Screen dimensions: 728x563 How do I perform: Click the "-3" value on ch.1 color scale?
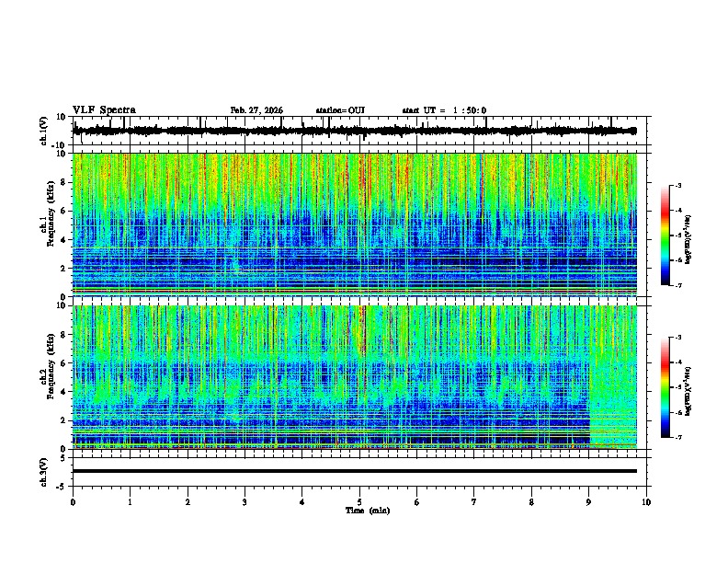tap(677, 185)
